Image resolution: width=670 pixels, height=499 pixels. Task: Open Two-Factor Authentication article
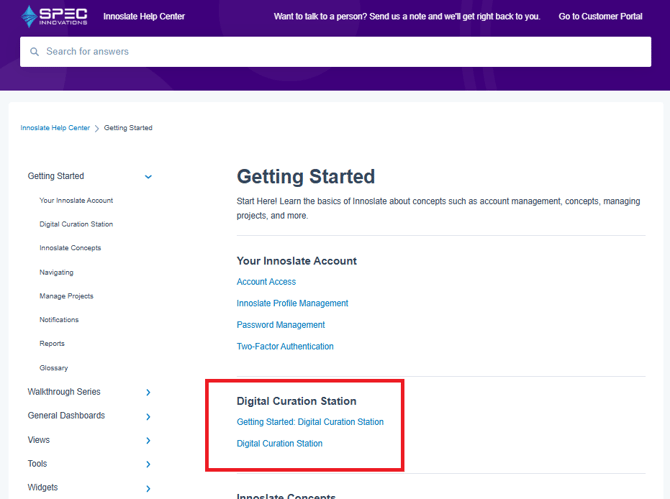point(285,346)
